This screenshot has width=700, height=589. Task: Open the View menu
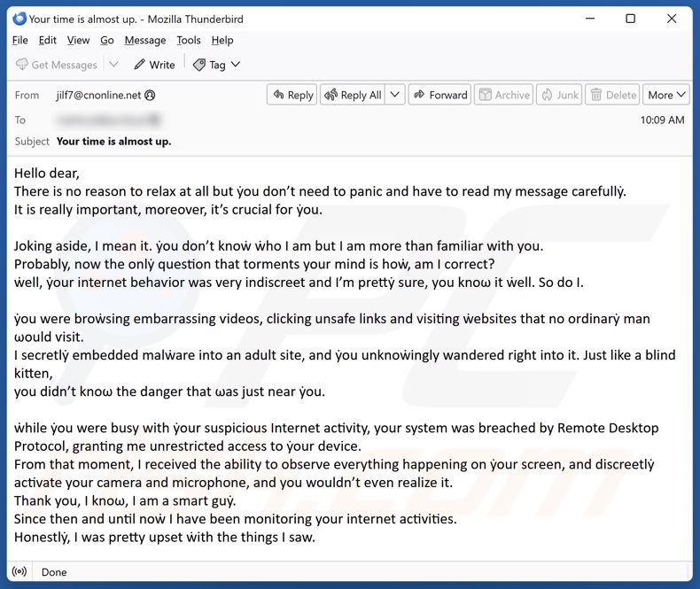78,41
